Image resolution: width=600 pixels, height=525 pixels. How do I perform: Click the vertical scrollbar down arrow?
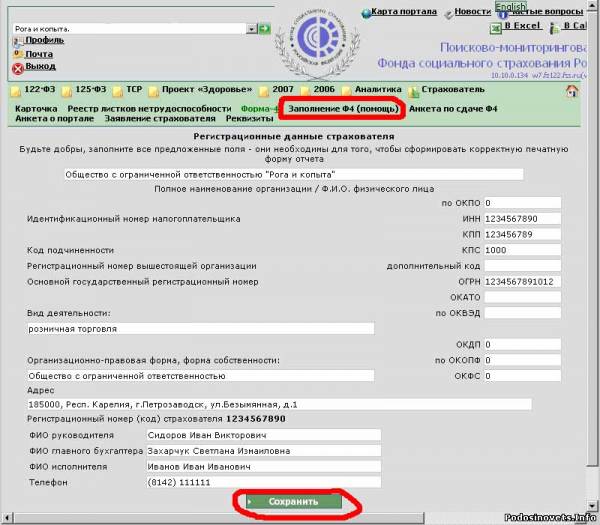(592, 505)
